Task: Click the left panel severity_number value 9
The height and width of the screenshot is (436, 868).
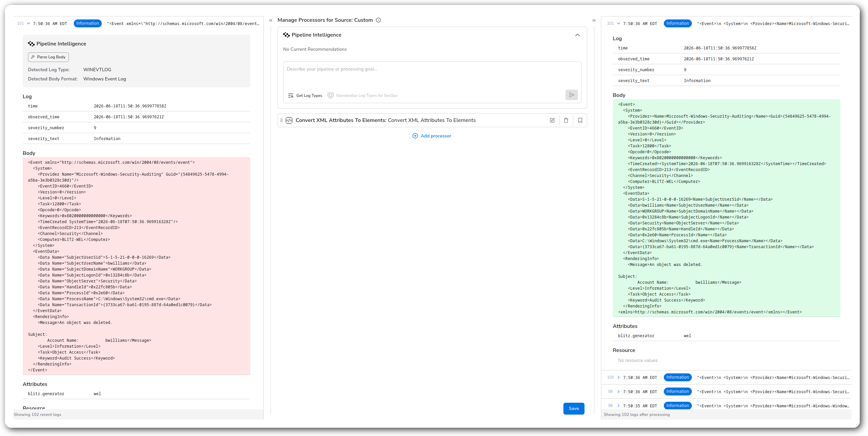Action: (x=95, y=128)
